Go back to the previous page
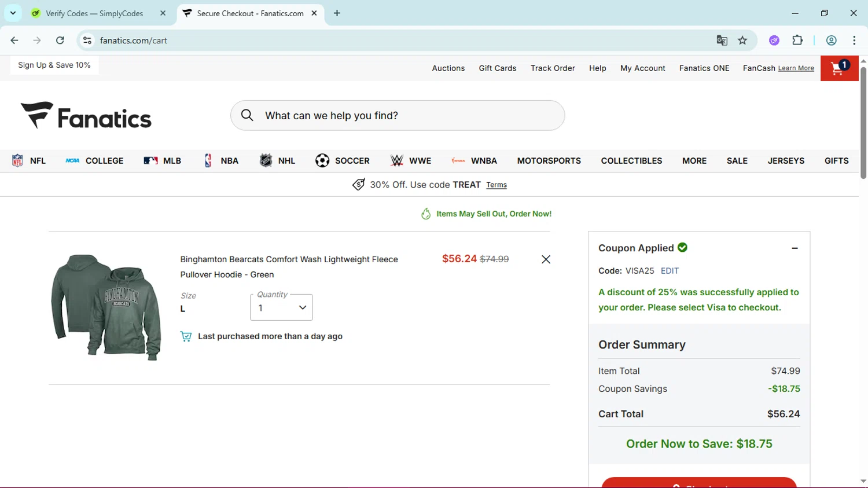The height and width of the screenshot is (488, 868). point(14,41)
